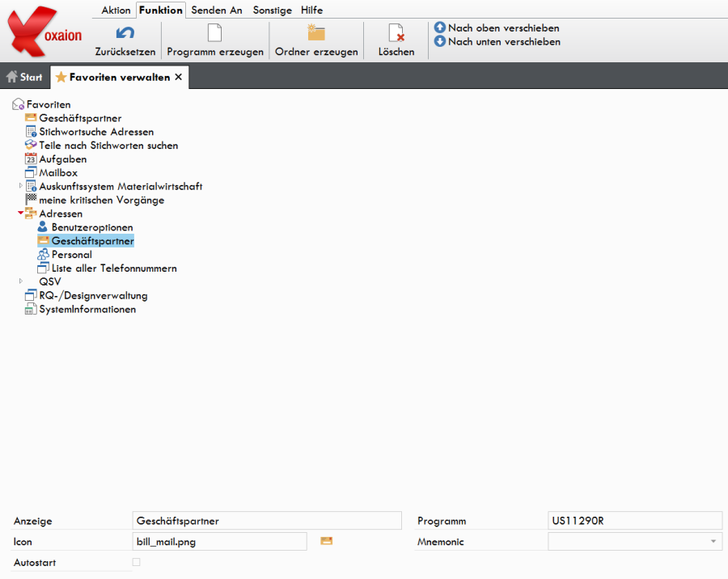Open the Mnemonic dropdown
728x579 pixels.
[x=713, y=541]
